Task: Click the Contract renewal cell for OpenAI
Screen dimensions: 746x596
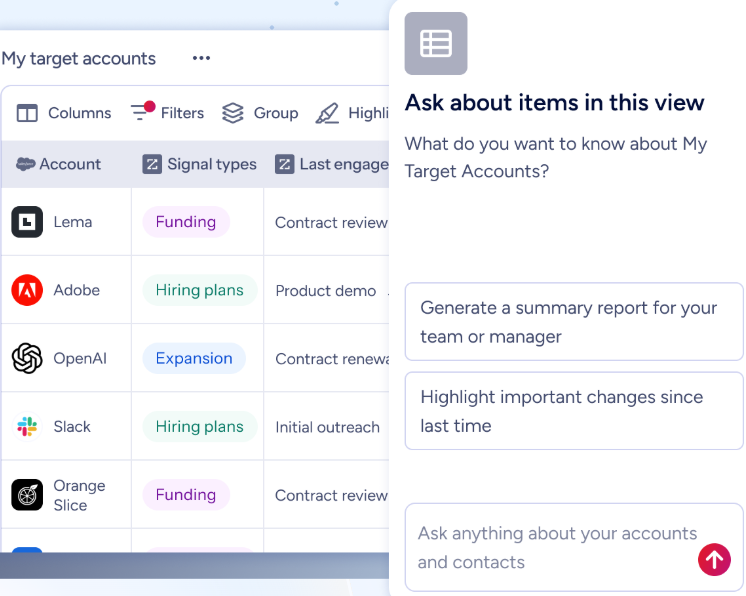Action: click(332, 359)
